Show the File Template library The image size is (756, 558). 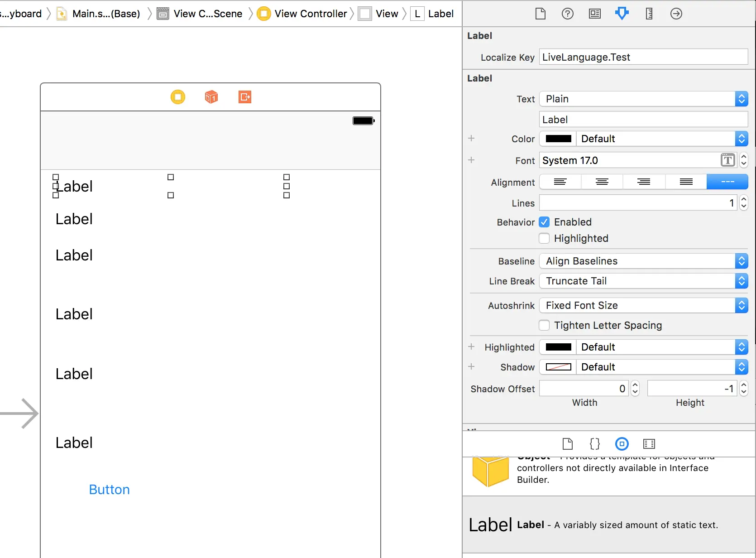[x=567, y=444]
